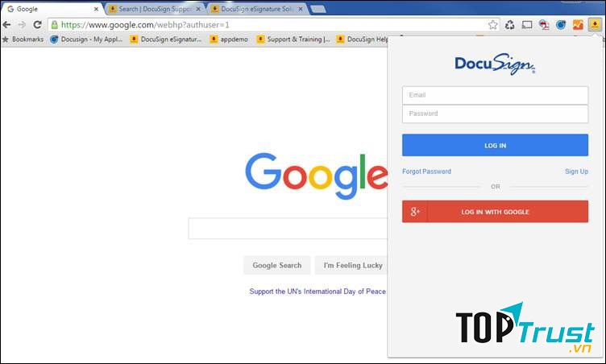This screenshot has width=606, height=364.
Task: Toggle the DocuSign extension toolbar icon
Action: (x=595, y=25)
